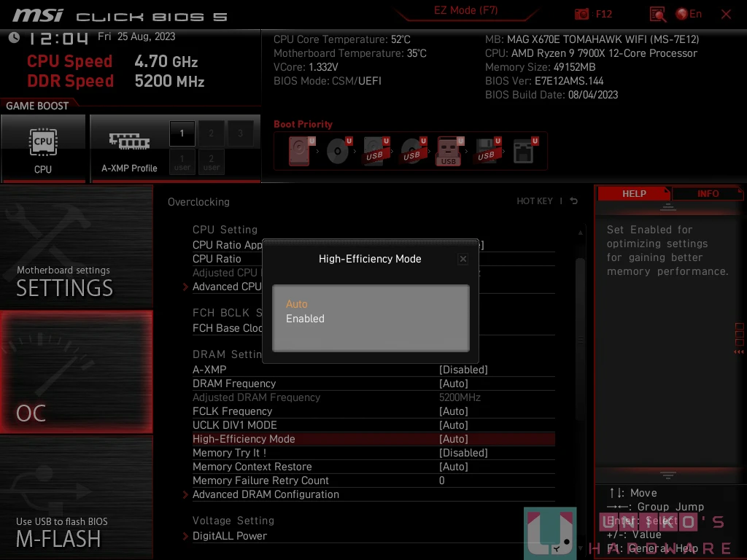
Task: Expand the Advanced CPU submenu arrow
Action: (x=186, y=287)
